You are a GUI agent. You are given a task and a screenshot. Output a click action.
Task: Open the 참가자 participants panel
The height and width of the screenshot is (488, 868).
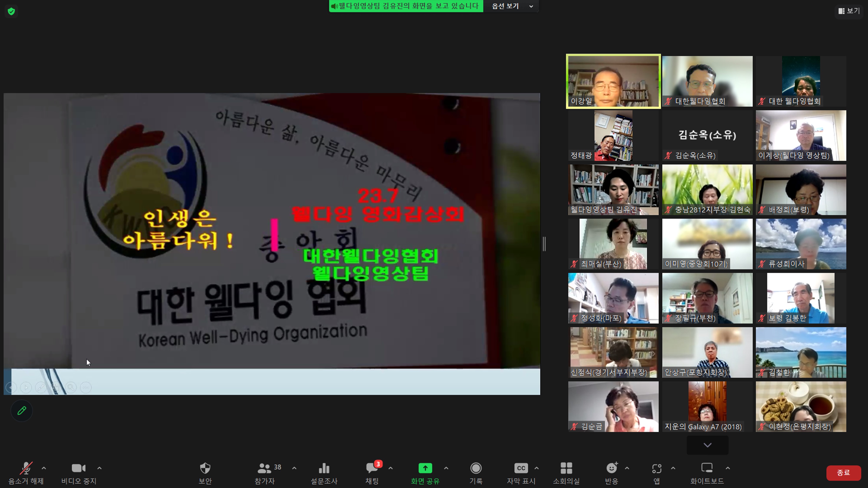point(265,473)
